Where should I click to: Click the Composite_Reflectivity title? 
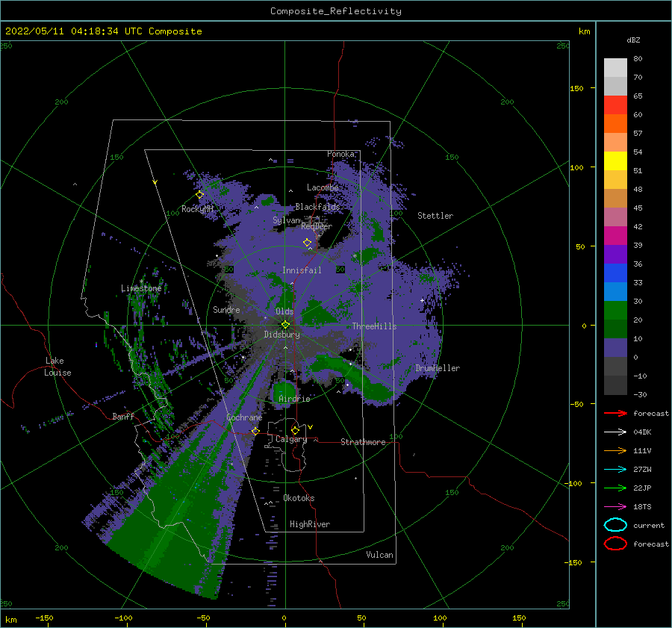click(x=336, y=11)
